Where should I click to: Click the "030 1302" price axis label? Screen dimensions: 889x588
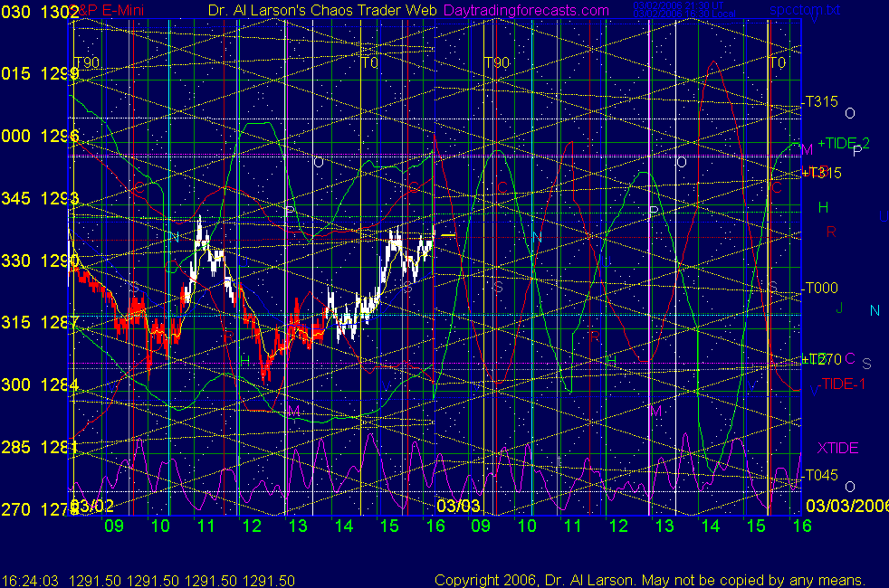[x=40, y=12]
